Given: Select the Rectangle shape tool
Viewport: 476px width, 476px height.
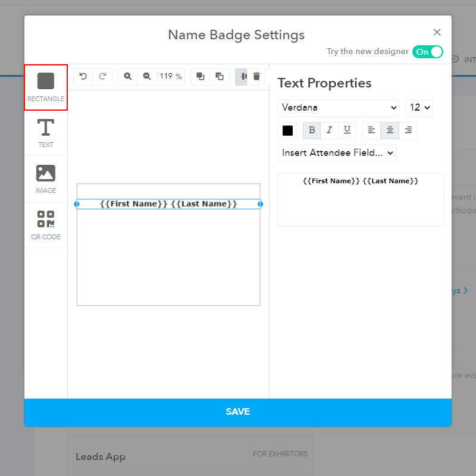Looking at the screenshot, I should pyautogui.click(x=46, y=87).
